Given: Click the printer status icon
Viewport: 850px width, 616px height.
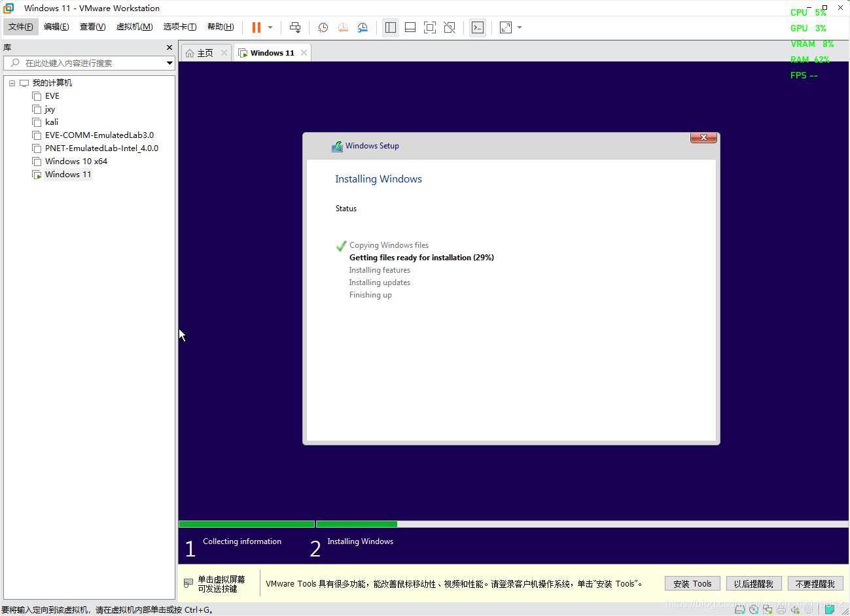Looking at the screenshot, I should 781,609.
